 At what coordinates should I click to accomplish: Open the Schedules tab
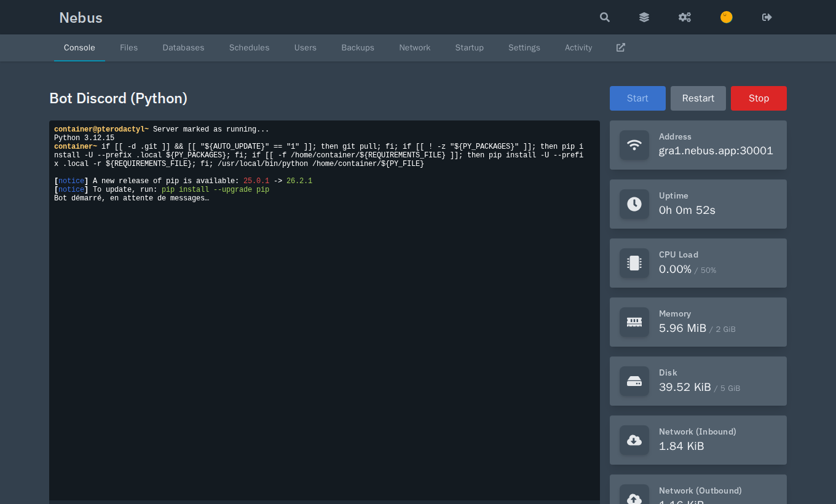(x=249, y=47)
